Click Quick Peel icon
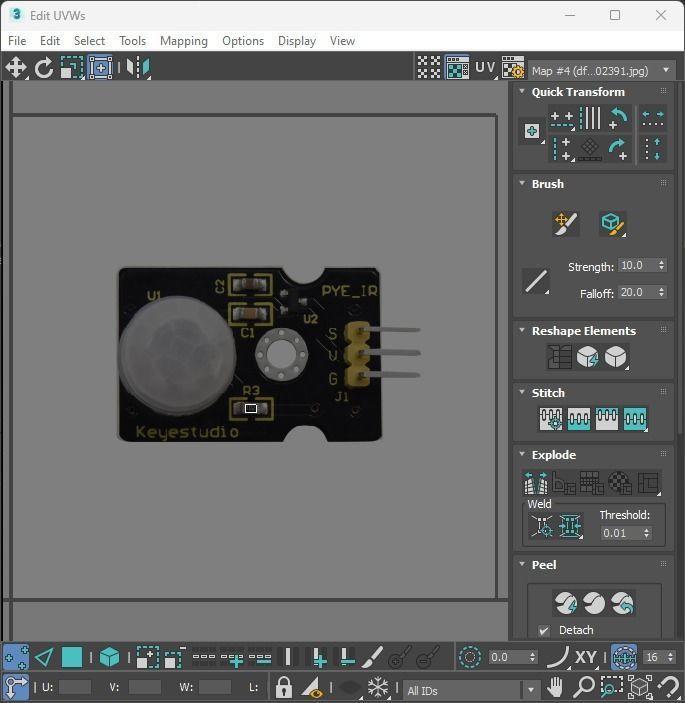Viewport: 685px width, 703px height. tap(566, 603)
